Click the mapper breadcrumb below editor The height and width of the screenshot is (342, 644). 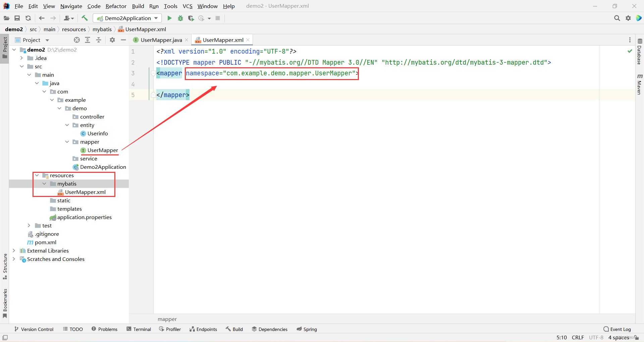pos(167,319)
